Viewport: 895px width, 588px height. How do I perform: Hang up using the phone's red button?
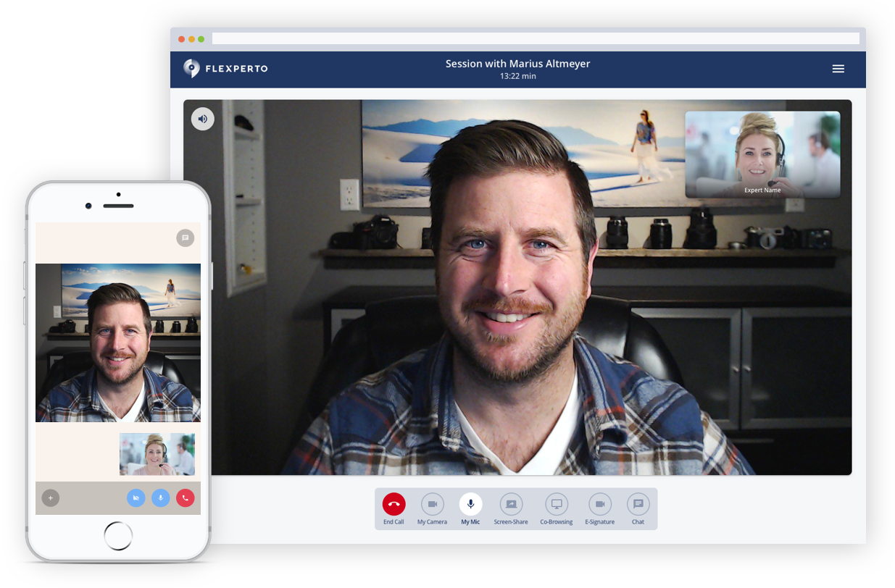point(186,498)
